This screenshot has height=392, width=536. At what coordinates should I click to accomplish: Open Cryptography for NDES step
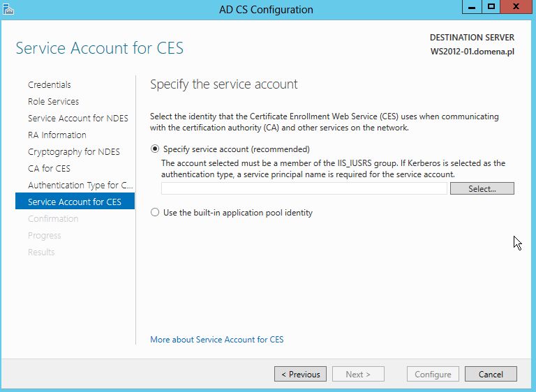[x=74, y=152]
